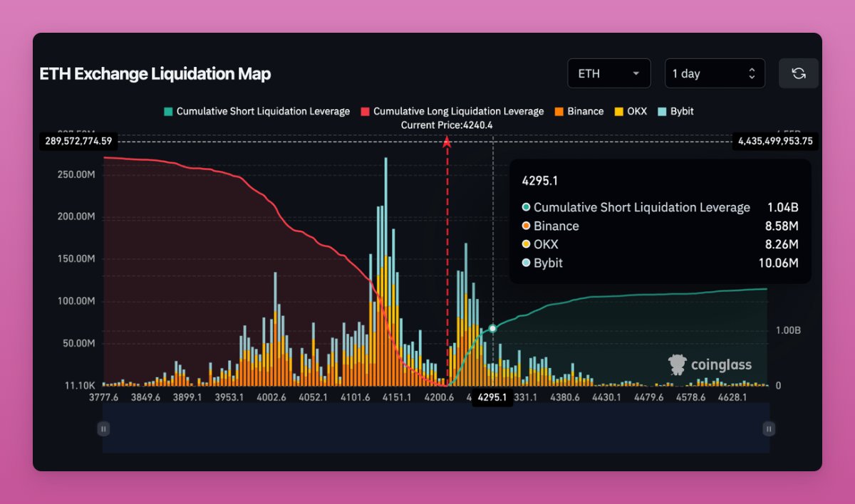Open the ETH symbol dropdown
855x504 pixels.
(608, 73)
